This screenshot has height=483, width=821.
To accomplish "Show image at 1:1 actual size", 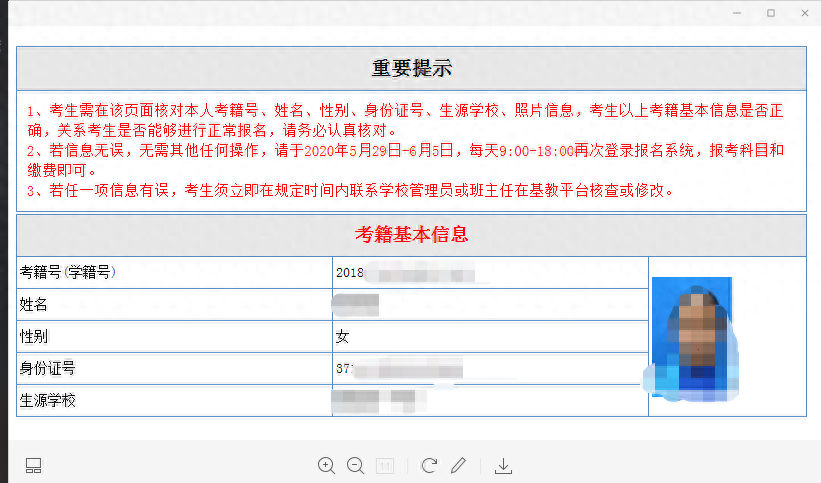I will 385,465.
